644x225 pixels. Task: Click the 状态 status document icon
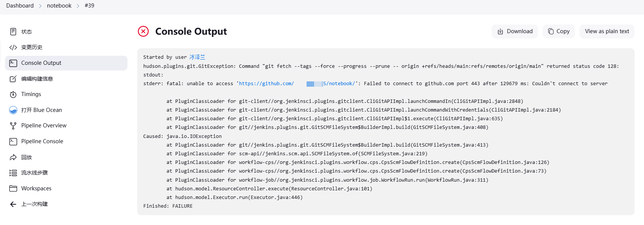click(13, 32)
